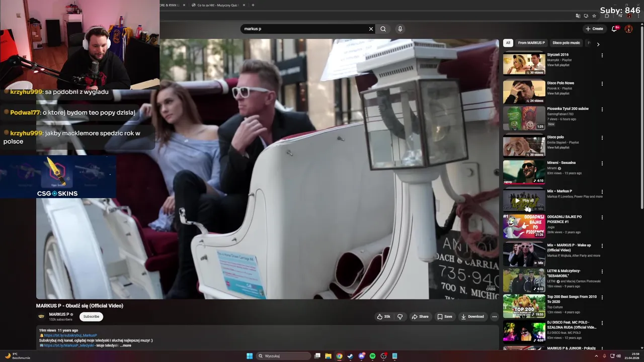The image size is (644, 362).
Task: Show more filter chips with right arrow
Action: (598, 44)
